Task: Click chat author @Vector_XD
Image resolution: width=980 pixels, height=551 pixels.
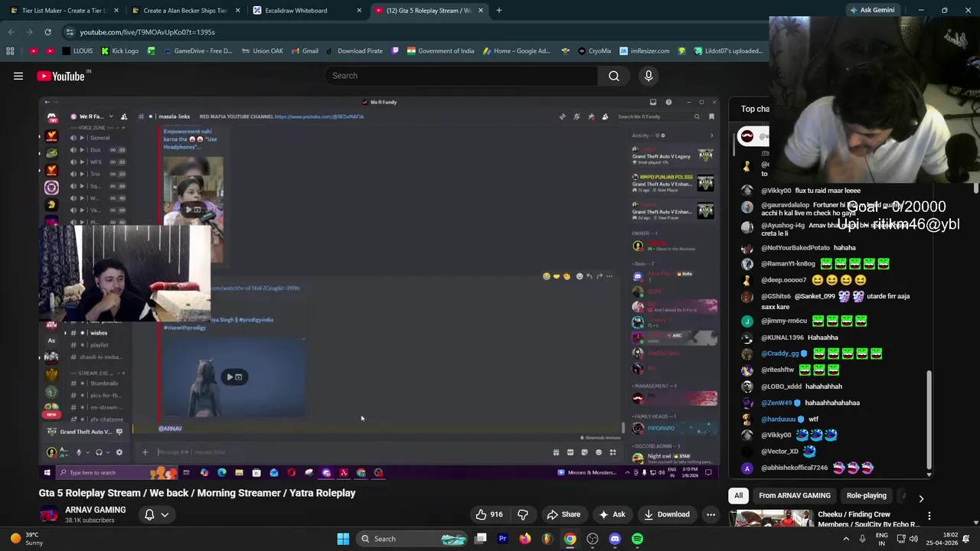Action: pos(779,452)
